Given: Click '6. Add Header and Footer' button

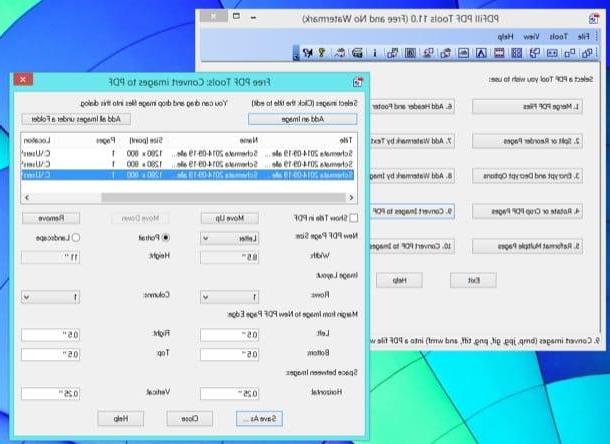Looking at the screenshot, I should click(x=412, y=106).
